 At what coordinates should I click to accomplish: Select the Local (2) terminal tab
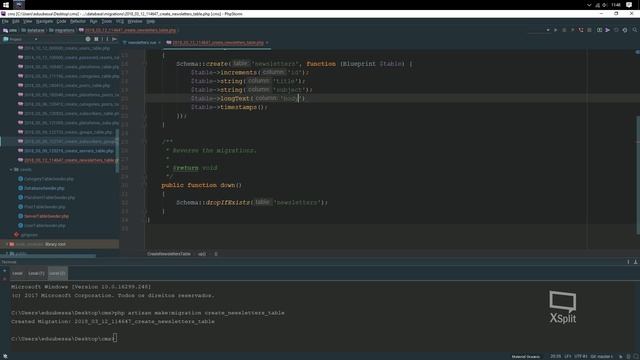(57, 273)
